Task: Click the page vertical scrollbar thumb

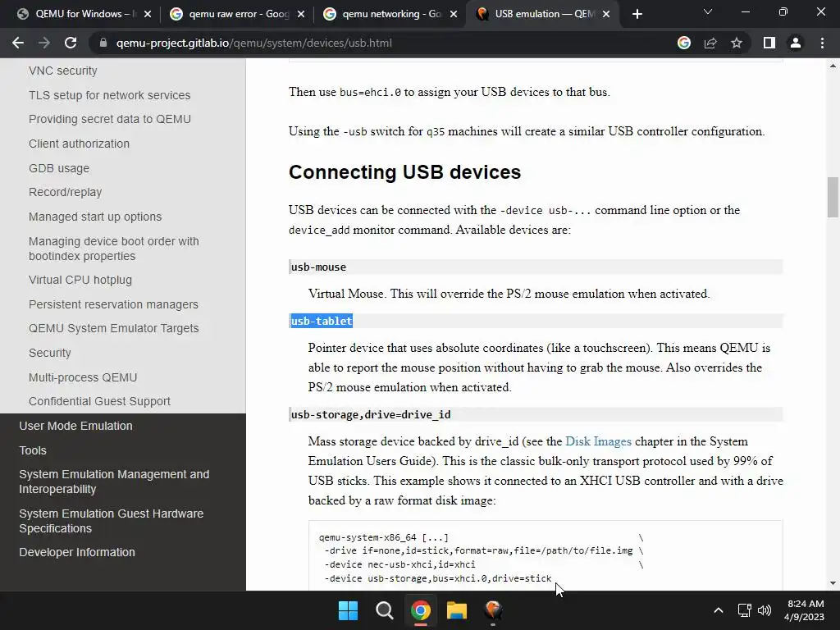Action: tap(833, 197)
